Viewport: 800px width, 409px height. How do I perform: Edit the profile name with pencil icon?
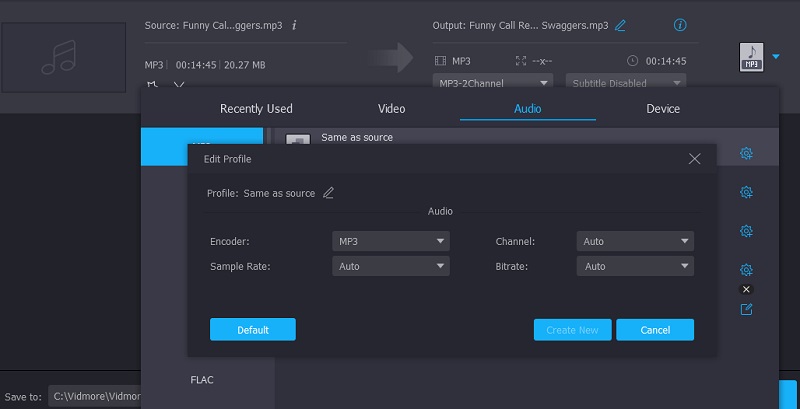pyautogui.click(x=328, y=193)
